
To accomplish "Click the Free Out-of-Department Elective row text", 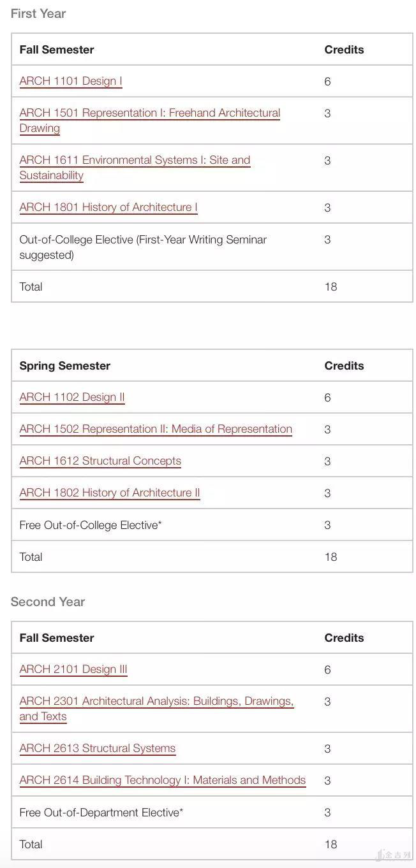I will [101, 813].
